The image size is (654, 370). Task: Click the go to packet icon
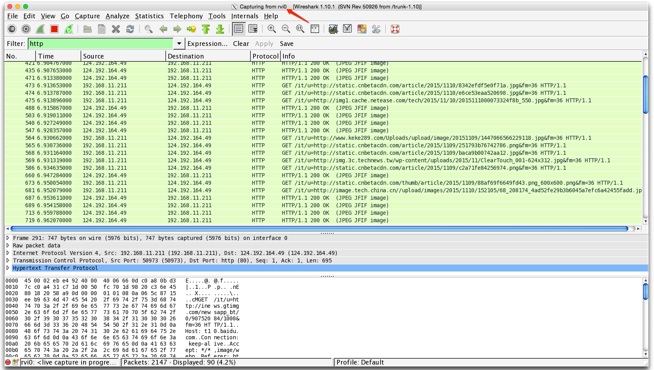(x=191, y=29)
